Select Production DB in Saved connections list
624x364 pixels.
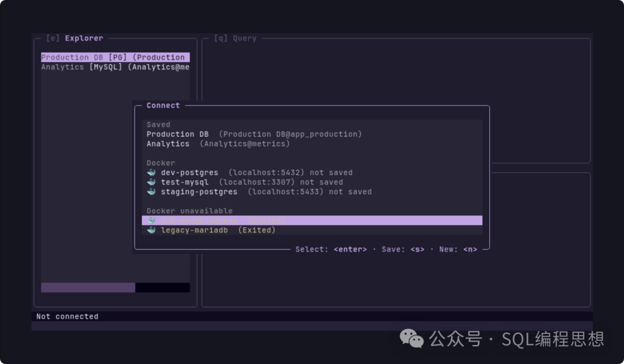(x=178, y=134)
